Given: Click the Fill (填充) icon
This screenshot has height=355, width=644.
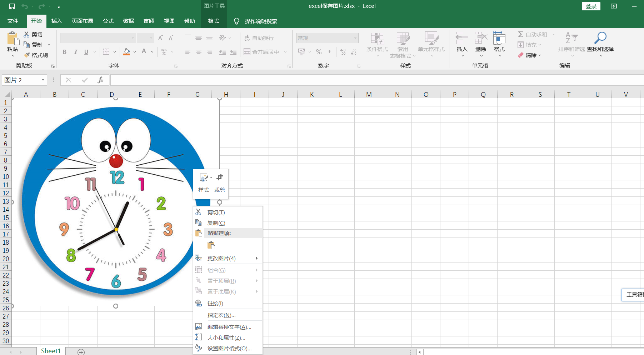Looking at the screenshot, I should [521, 45].
